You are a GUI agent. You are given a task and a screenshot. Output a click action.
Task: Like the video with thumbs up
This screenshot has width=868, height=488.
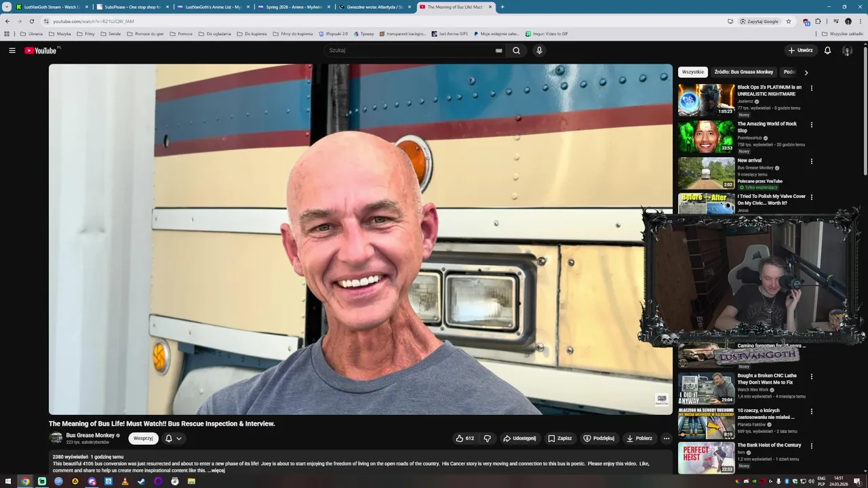coord(465,439)
